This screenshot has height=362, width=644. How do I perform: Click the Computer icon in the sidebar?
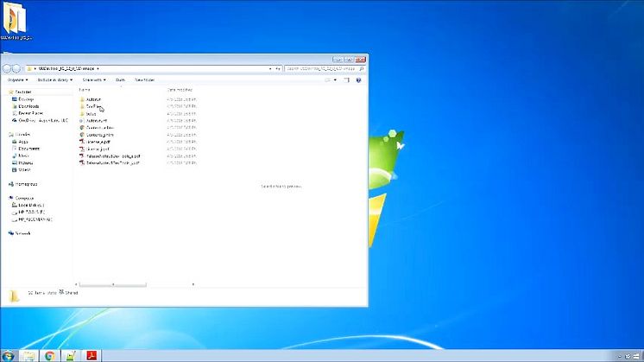point(11,198)
